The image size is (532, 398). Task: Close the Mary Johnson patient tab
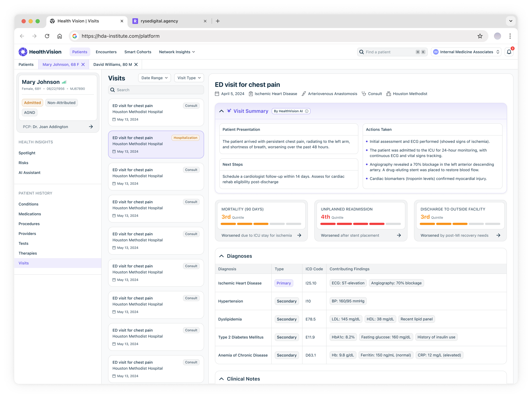(x=83, y=64)
